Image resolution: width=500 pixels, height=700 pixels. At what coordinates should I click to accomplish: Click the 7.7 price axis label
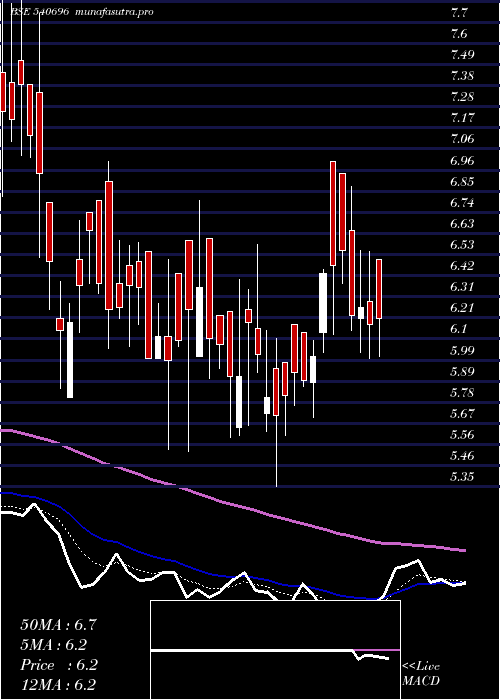tap(459, 12)
